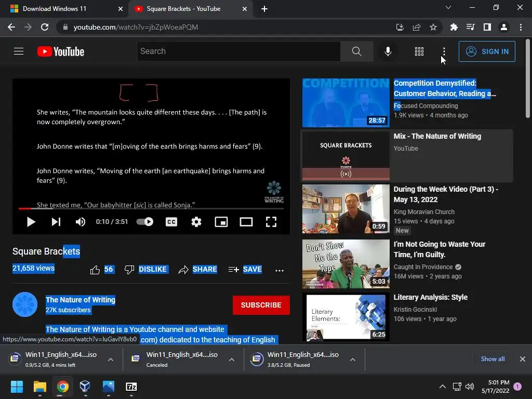
Task: Enable miniplayer mode
Action: click(221, 222)
